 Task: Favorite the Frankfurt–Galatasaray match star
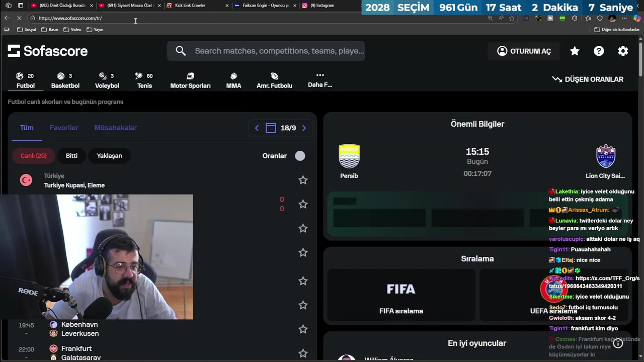(303, 353)
